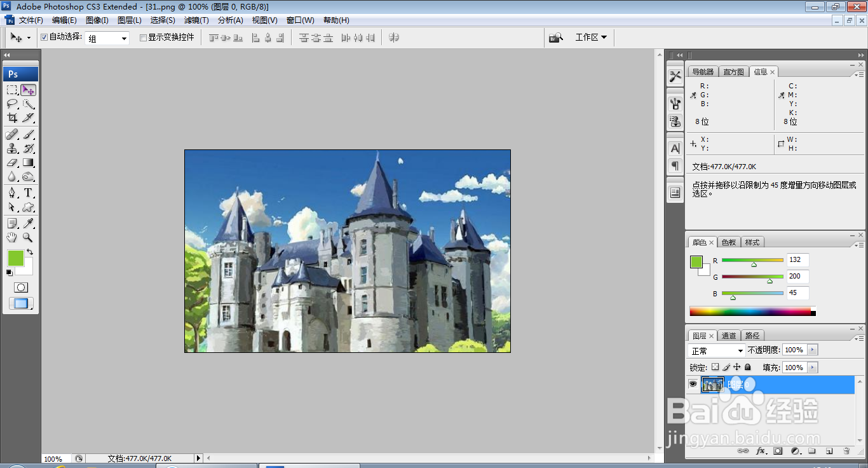The image size is (868, 468).
Task: Select the Sponge/Dodge tool
Action: pyautogui.click(x=28, y=177)
